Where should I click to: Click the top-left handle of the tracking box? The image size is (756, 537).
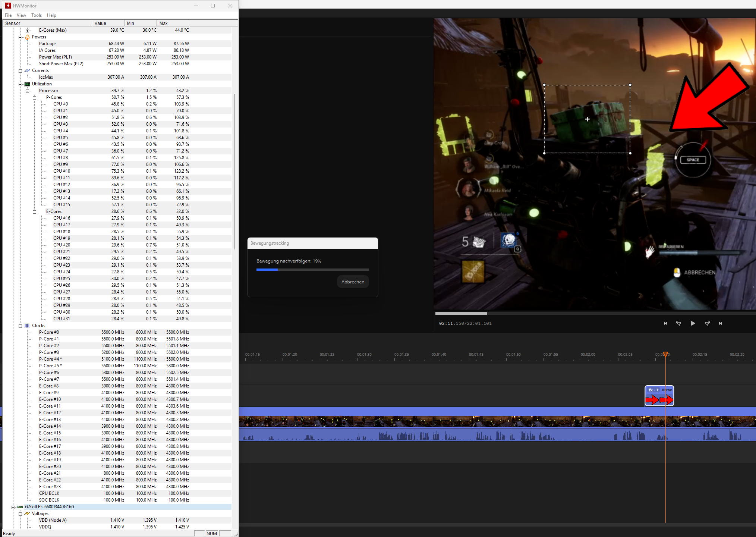click(x=544, y=85)
